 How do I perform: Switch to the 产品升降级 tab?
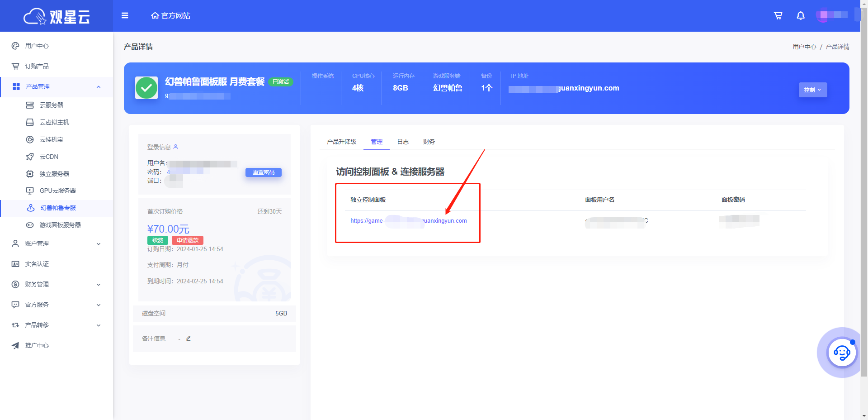341,142
